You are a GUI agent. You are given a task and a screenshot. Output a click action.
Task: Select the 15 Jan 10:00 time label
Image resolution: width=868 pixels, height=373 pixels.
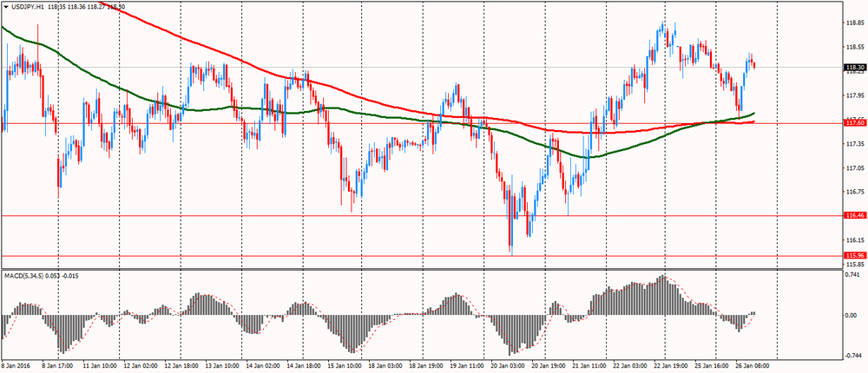[x=343, y=365]
